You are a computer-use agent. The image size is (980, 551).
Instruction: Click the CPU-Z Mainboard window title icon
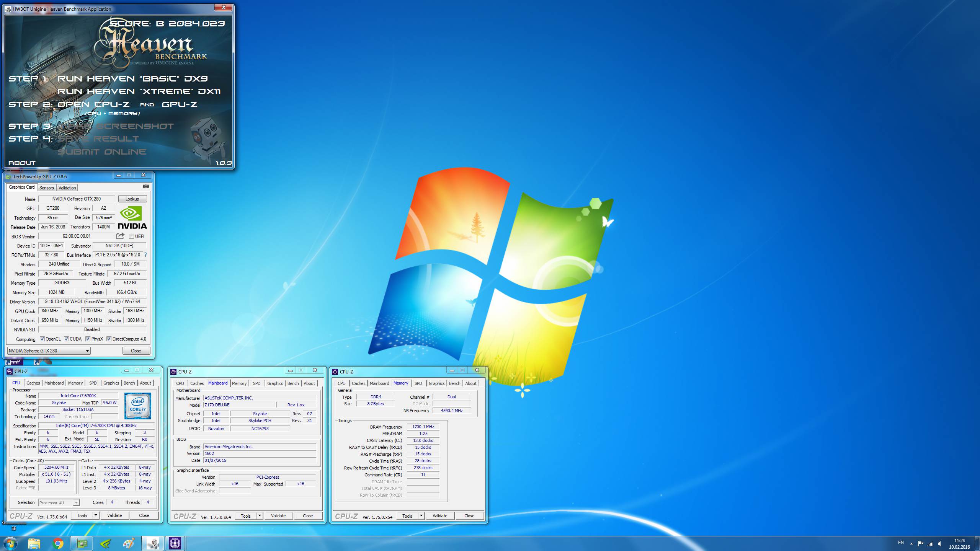173,372
